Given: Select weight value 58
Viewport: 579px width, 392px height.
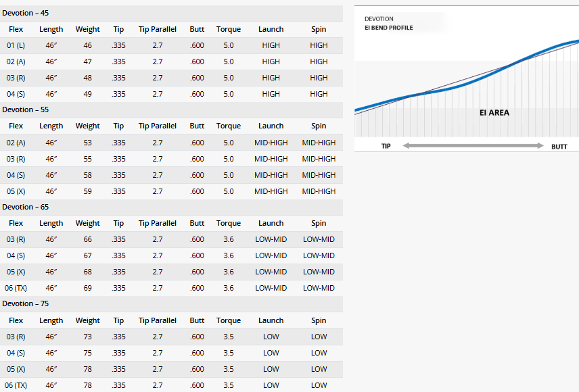Looking at the screenshot, I should tap(87, 175).
